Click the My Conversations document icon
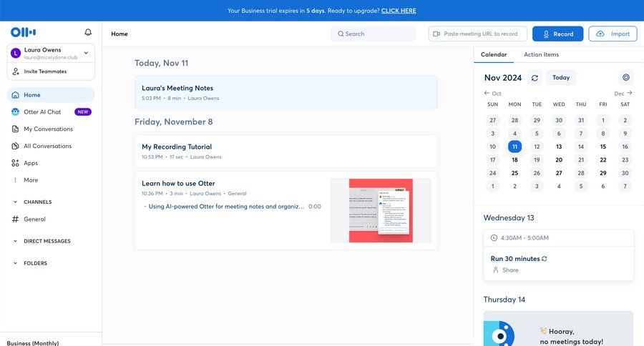 [15, 129]
